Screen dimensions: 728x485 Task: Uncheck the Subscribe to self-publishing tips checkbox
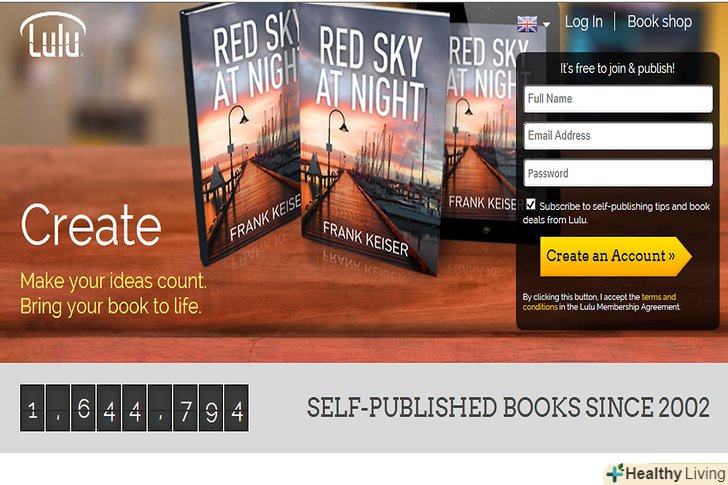[x=531, y=205]
